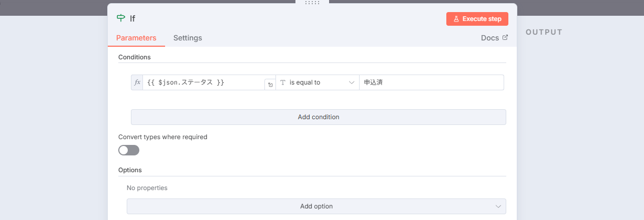This screenshot has width=644, height=220.
Task: Click the Options section label
Action: pyautogui.click(x=130, y=170)
